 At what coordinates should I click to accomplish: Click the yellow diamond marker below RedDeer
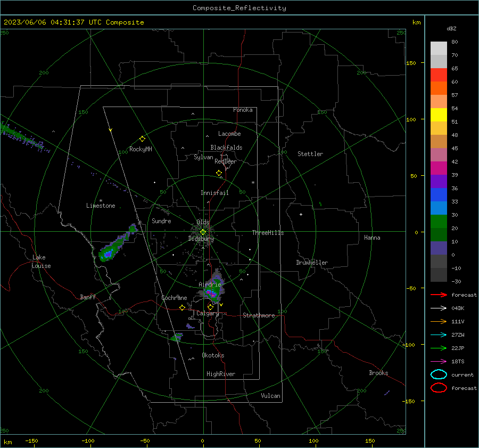click(x=219, y=173)
